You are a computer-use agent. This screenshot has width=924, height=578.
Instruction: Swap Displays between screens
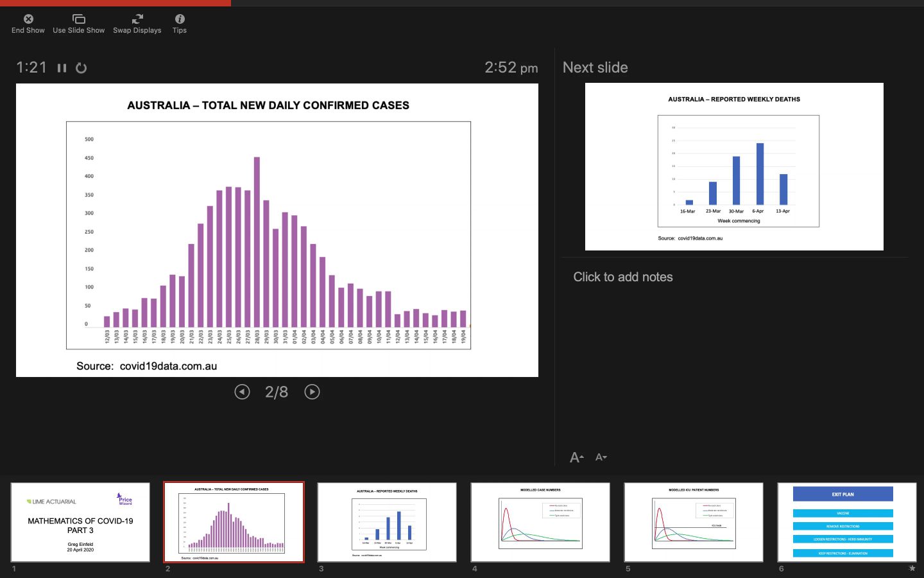coord(137,19)
